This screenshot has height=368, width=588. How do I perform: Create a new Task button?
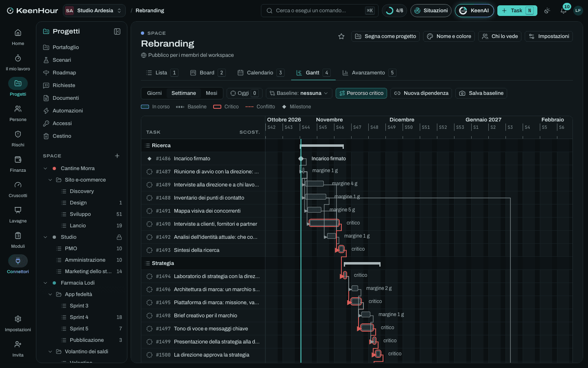tap(517, 11)
